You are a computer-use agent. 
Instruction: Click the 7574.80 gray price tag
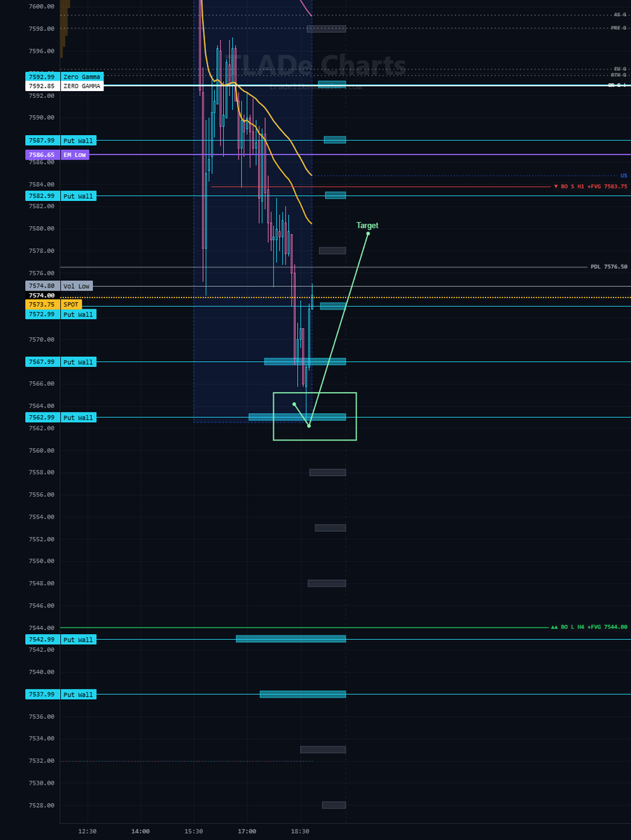pyautogui.click(x=43, y=286)
